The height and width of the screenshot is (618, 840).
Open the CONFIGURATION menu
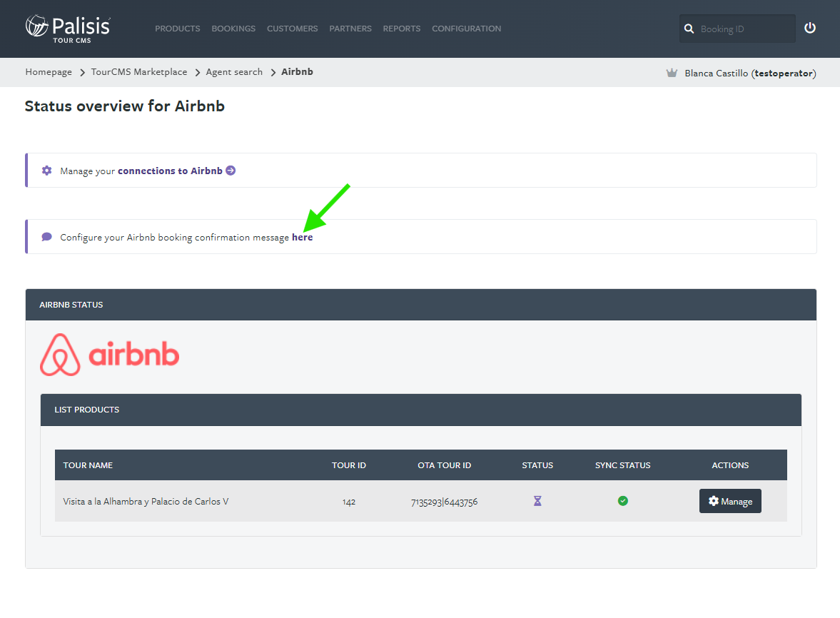(x=466, y=29)
